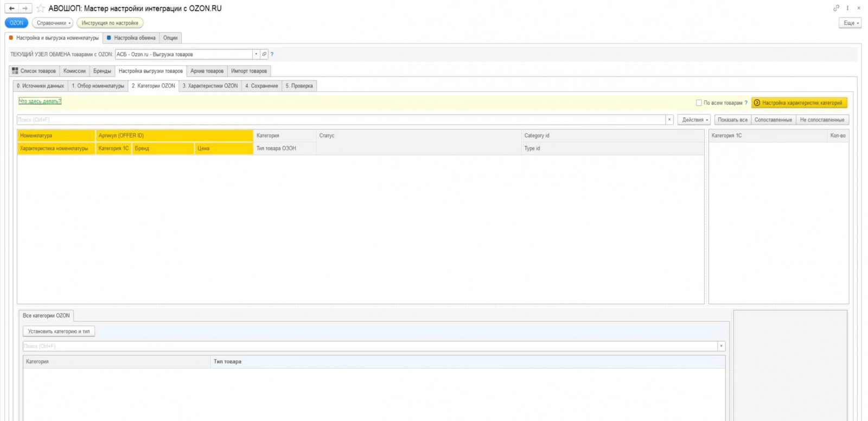Open step 0. Источники данных
The height and width of the screenshot is (421, 868).
[40, 86]
